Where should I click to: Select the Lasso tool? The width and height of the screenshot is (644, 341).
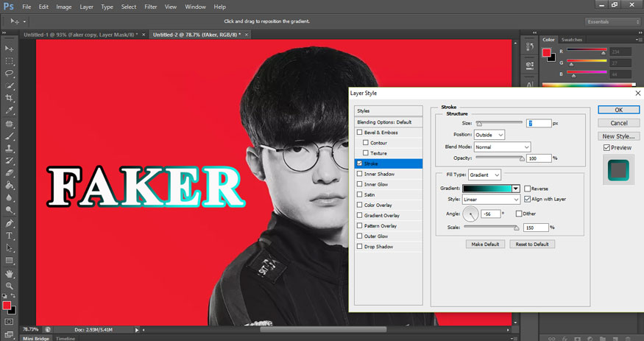[9, 73]
